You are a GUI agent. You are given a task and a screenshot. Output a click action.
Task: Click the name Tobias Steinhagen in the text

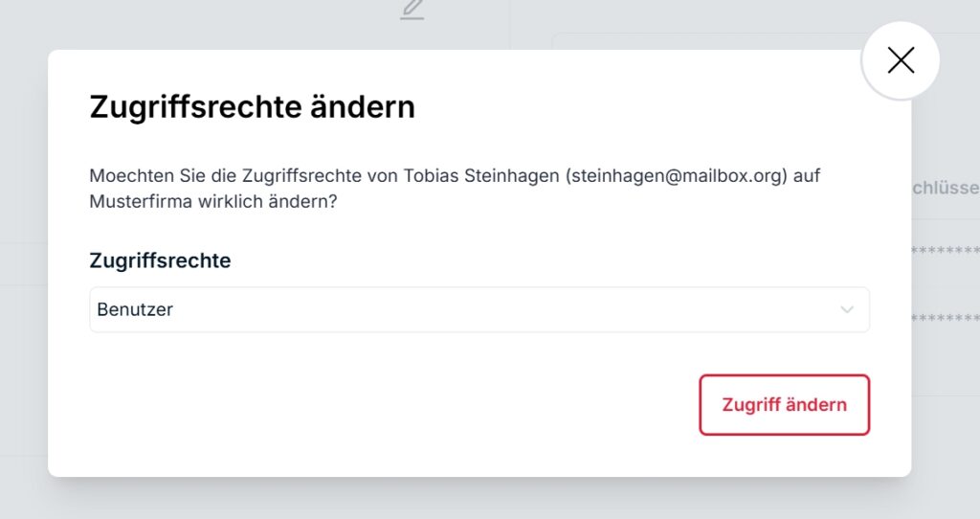point(481,175)
